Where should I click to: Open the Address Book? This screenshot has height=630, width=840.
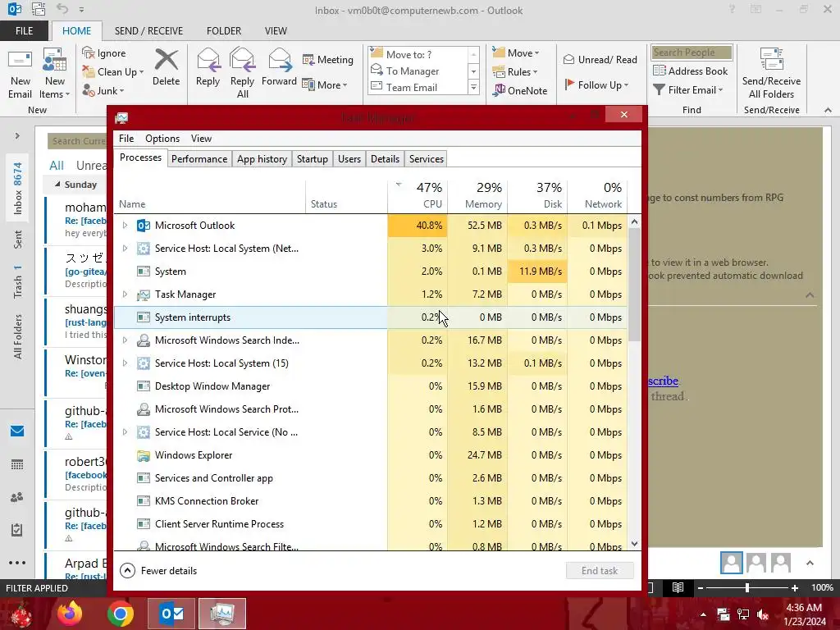tap(691, 71)
